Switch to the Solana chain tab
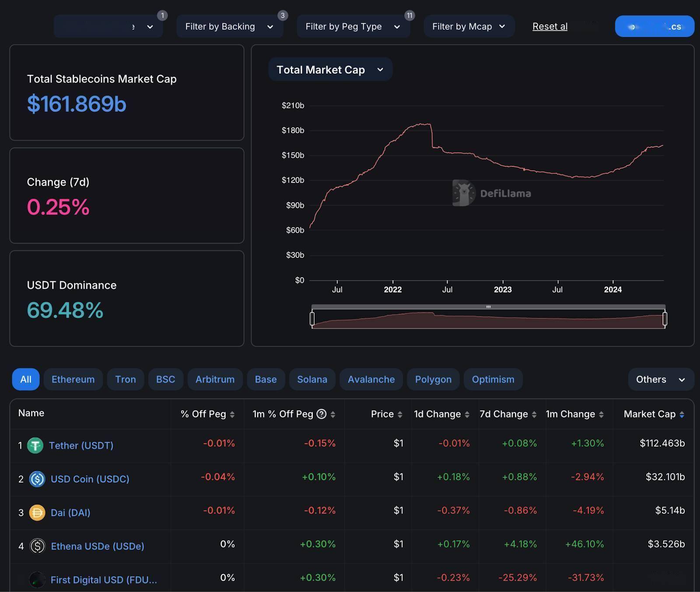Screen dimensions: 700x592 coord(312,379)
